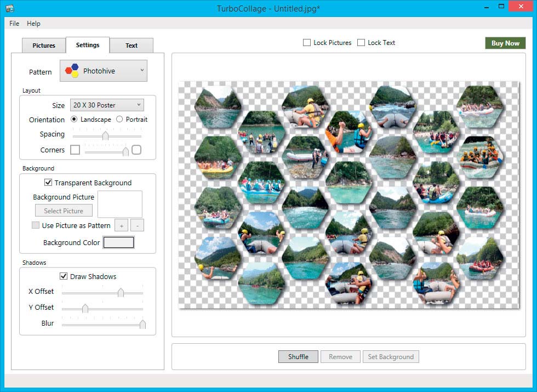Select the top-right hexagon white raft photo
This screenshot has width=537, height=392.
point(480,106)
